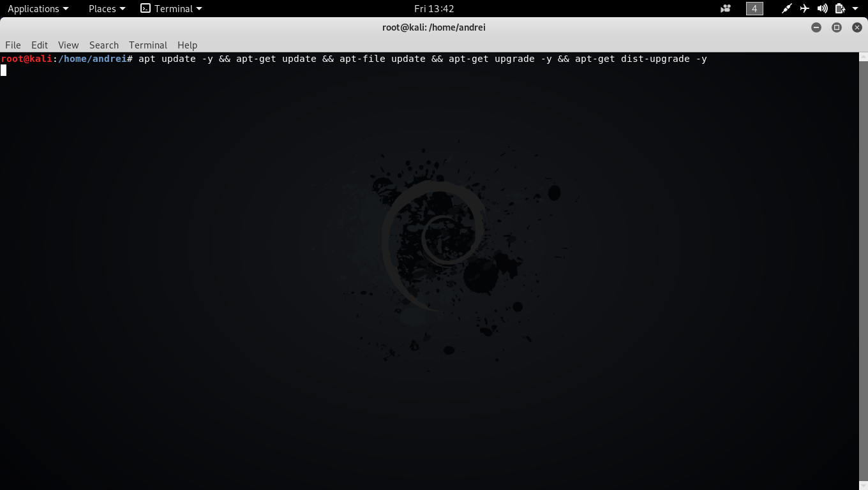Open the View menu
The image size is (868, 490).
click(68, 45)
